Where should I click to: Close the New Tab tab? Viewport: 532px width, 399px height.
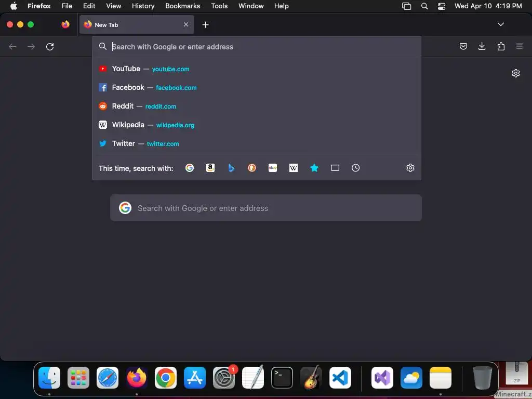[186, 24]
